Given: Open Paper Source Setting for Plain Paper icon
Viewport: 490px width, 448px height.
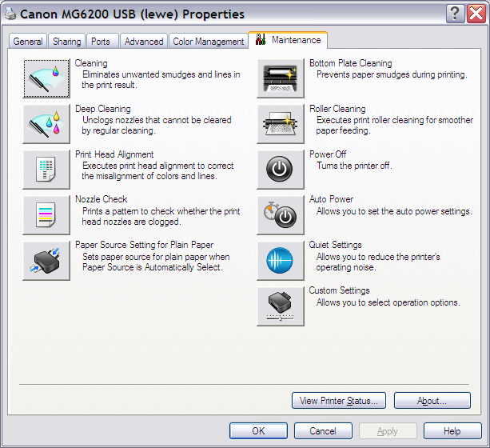Looking at the screenshot, I should 46,261.
